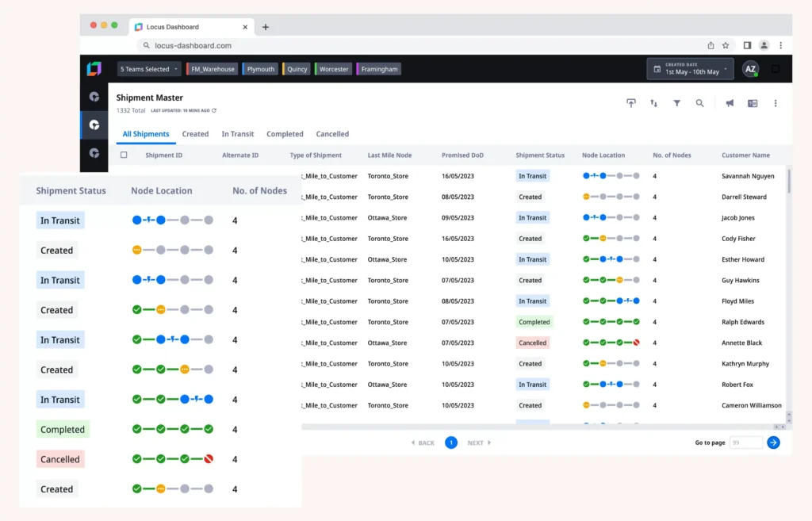Click the Locus logo in sidebar

pos(94,69)
